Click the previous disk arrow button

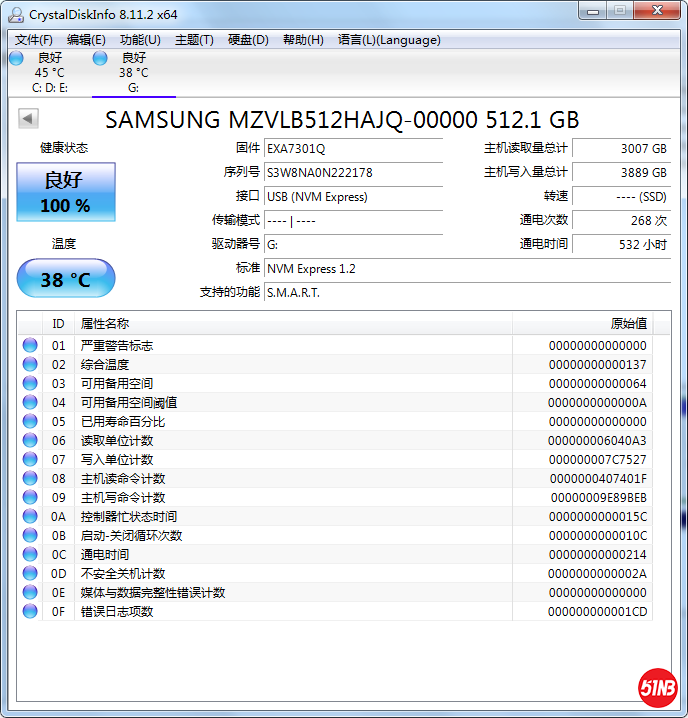pyautogui.click(x=28, y=119)
